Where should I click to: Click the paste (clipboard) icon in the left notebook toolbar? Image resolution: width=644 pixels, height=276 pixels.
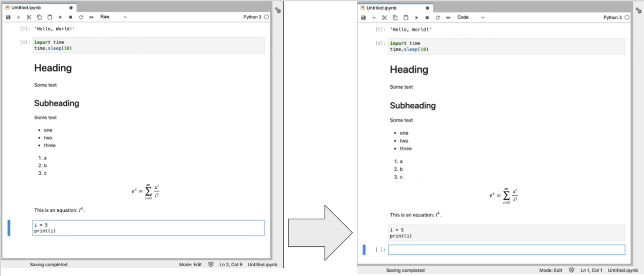pyautogui.click(x=50, y=17)
